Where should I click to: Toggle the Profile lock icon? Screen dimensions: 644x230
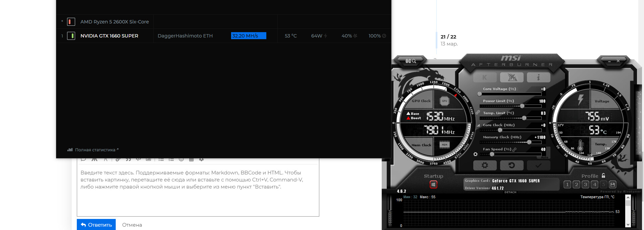point(603,175)
